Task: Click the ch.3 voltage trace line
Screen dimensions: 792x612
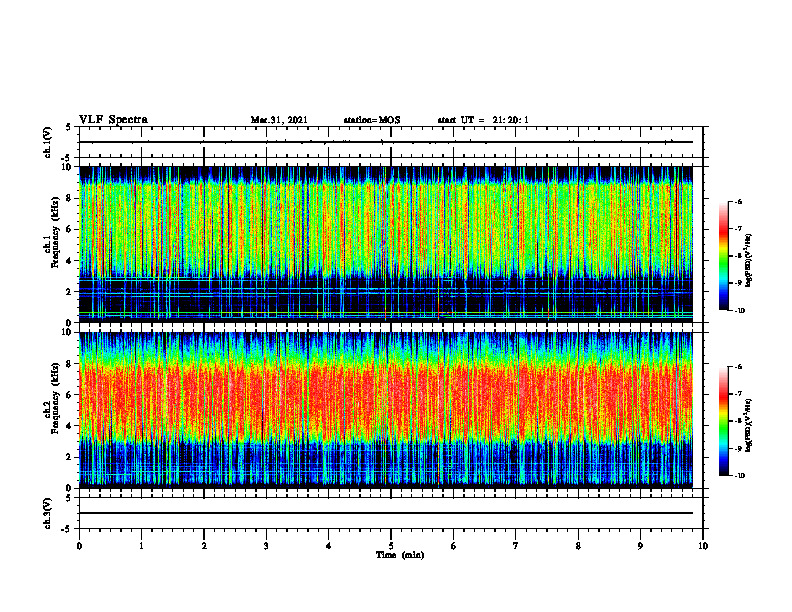Action: tap(386, 513)
